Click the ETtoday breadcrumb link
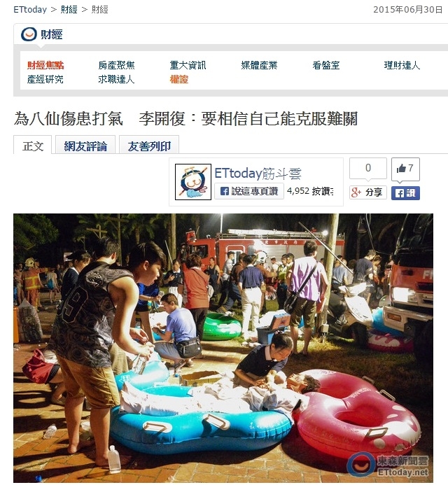 tap(30, 10)
